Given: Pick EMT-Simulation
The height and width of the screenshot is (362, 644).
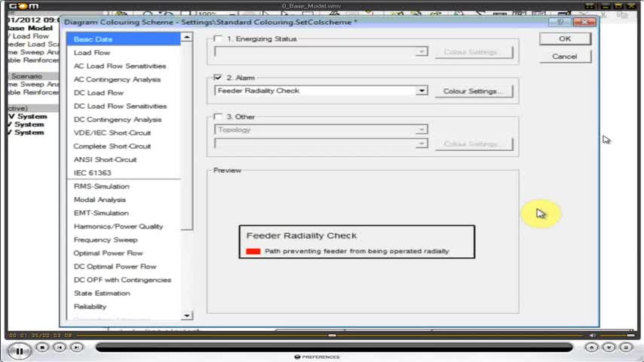Looking at the screenshot, I should (x=101, y=213).
